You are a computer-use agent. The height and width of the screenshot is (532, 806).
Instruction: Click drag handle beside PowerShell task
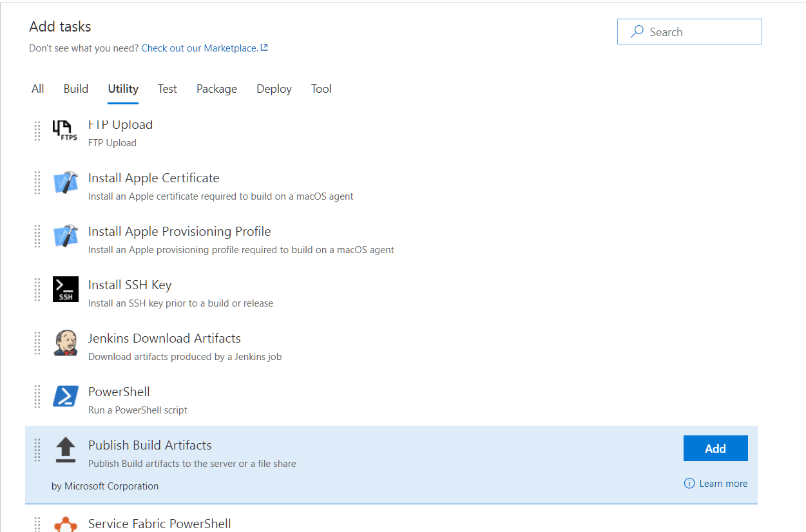point(37,397)
